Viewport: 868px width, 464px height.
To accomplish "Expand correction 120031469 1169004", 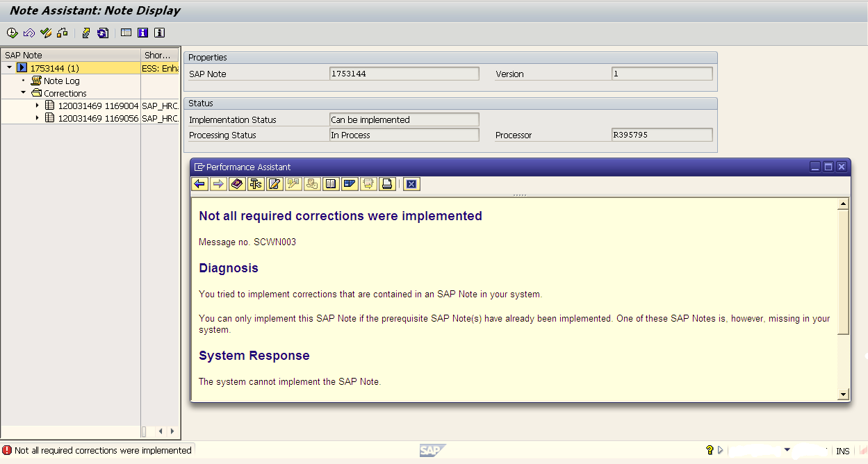I will tap(38, 106).
